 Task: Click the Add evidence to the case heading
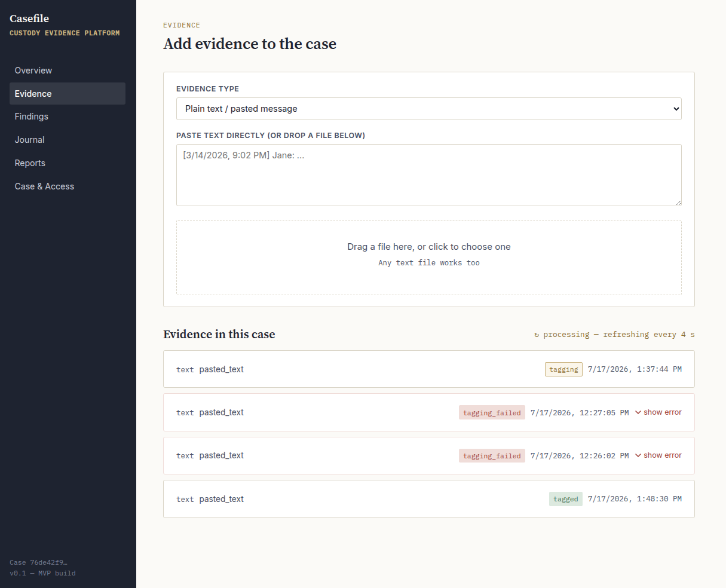point(250,44)
